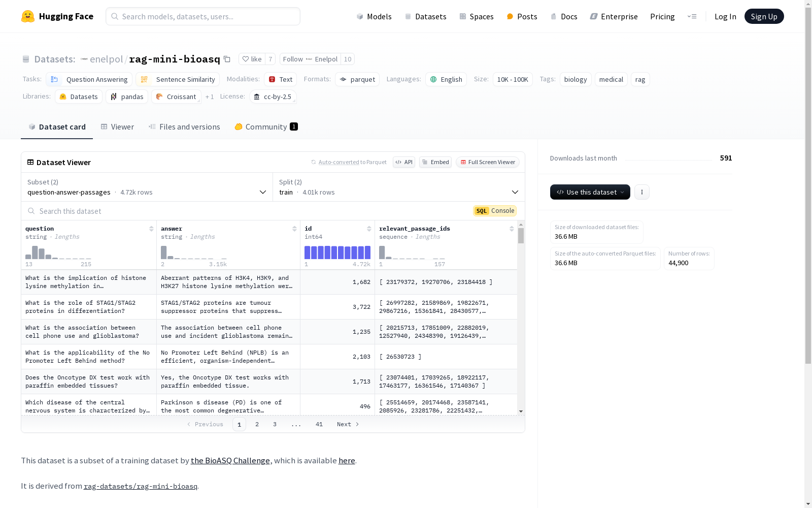
Task: Open the API access button
Action: [404, 162]
